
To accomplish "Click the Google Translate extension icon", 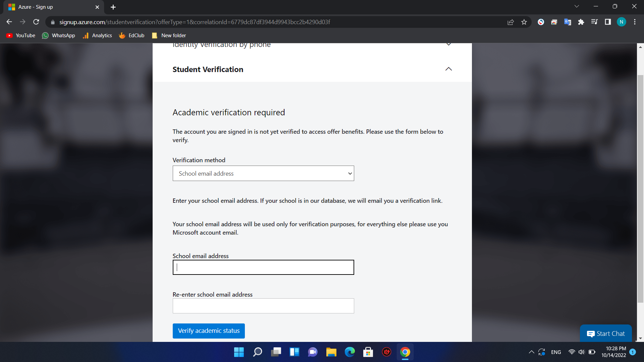I will pos(568,22).
